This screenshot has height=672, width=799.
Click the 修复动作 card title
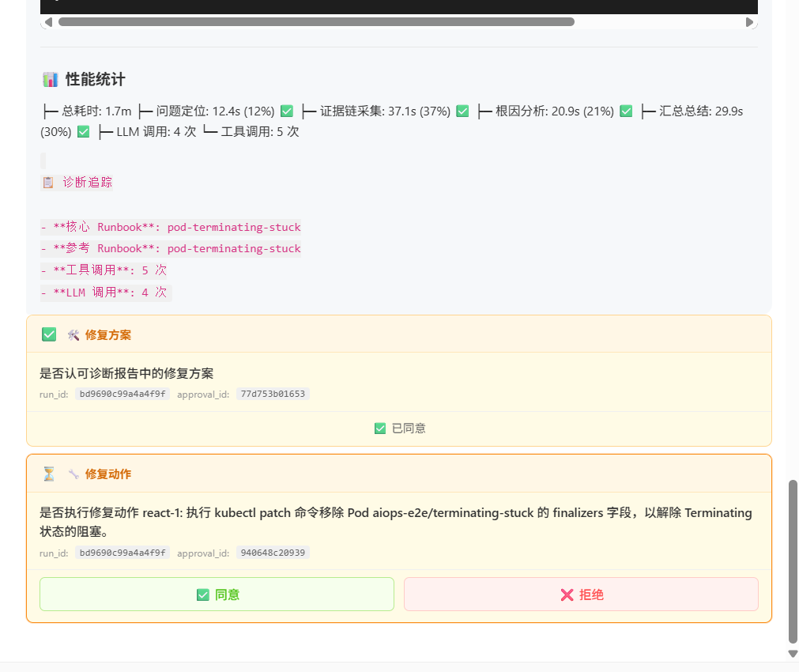click(108, 474)
